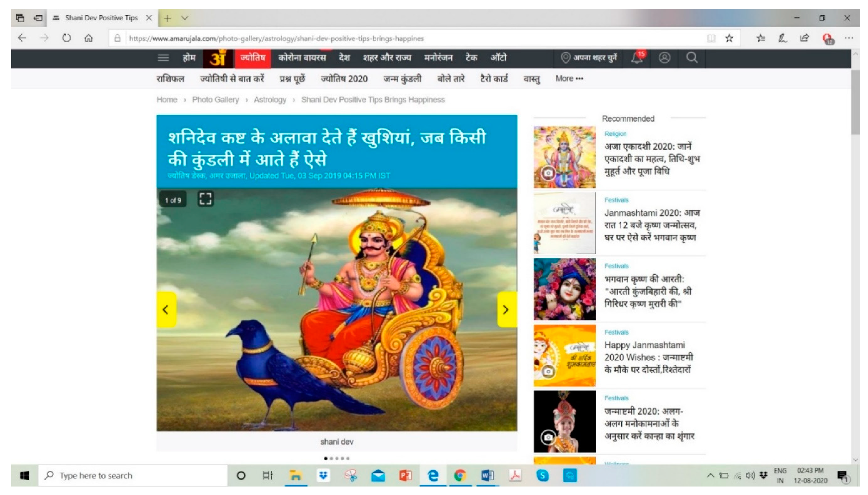Add page to favorites star
The height and width of the screenshot is (495, 868).
pos(729,38)
